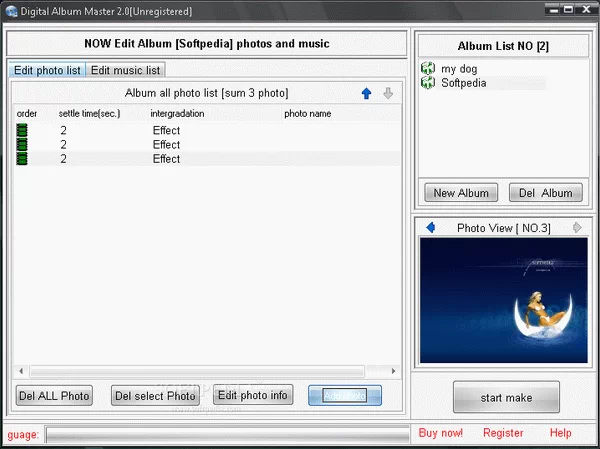Click the film strip icon of second photo row

22,144
